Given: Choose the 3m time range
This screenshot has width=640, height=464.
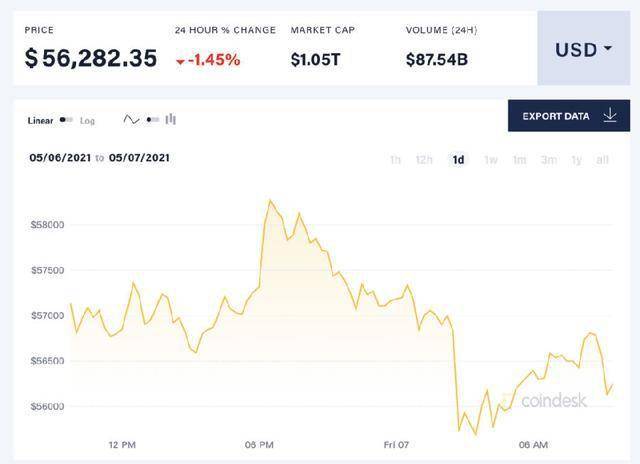Looking at the screenshot, I should [x=549, y=160].
